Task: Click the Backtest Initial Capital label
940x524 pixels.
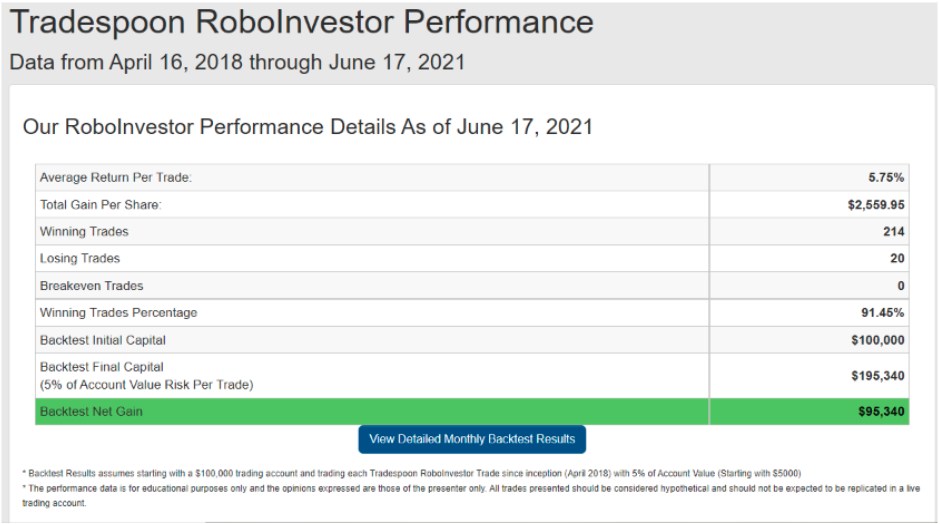Action: pyautogui.click(x=103, y=340)
